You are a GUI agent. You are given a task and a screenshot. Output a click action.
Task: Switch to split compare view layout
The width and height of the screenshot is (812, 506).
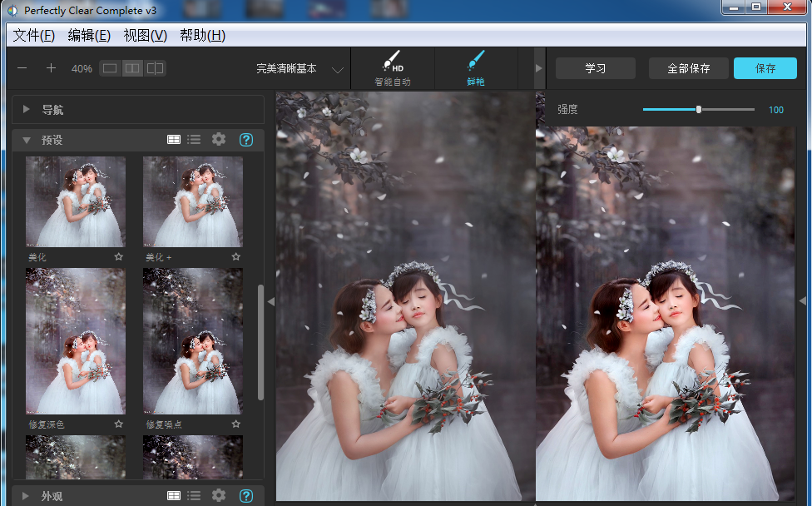click(155, 68)
